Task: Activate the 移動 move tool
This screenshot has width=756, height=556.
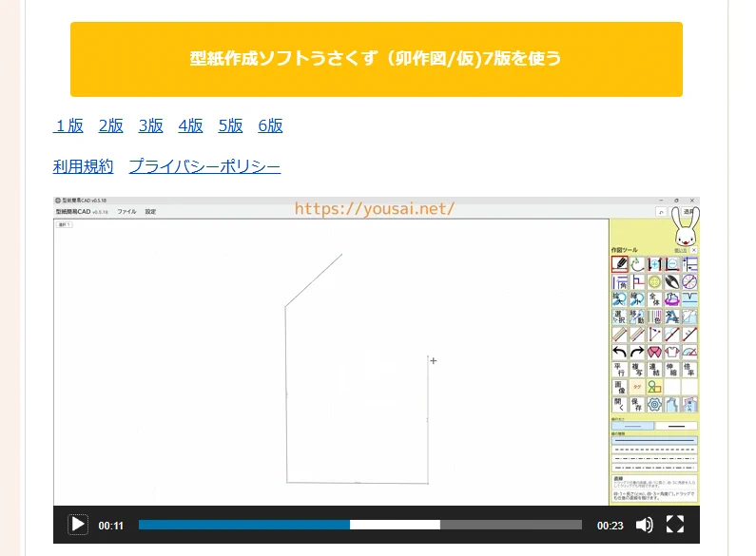Action: point(637,317)
